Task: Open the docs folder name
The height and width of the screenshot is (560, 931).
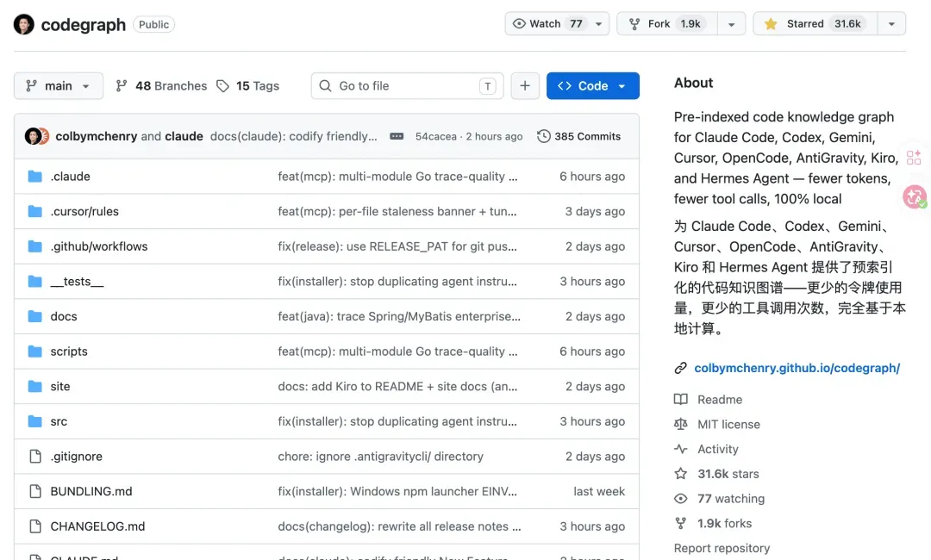Action: 64,316
